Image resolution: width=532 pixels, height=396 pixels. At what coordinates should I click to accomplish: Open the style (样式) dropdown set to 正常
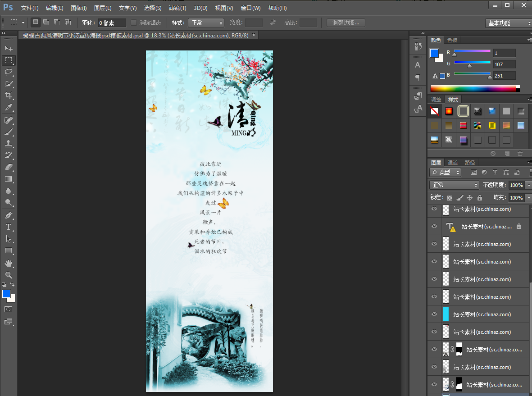206,23
